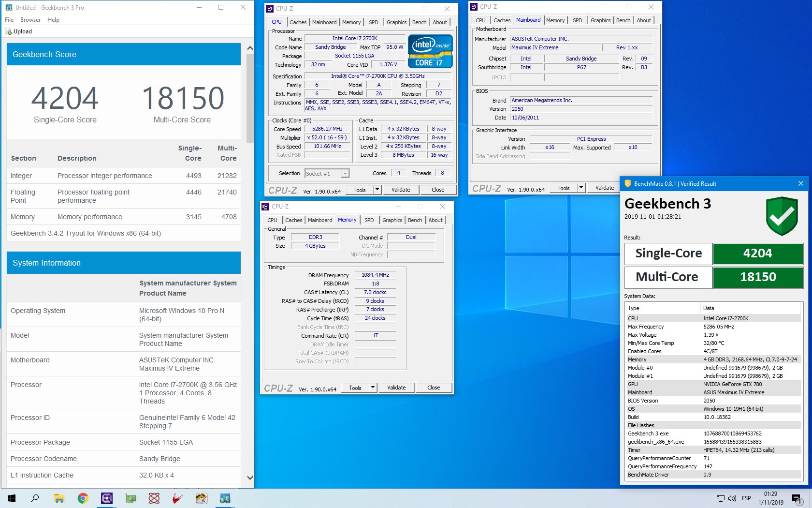Screen dimensions: 812x508
Task: Open File Explorer from the taskbar
Action: 59,498
